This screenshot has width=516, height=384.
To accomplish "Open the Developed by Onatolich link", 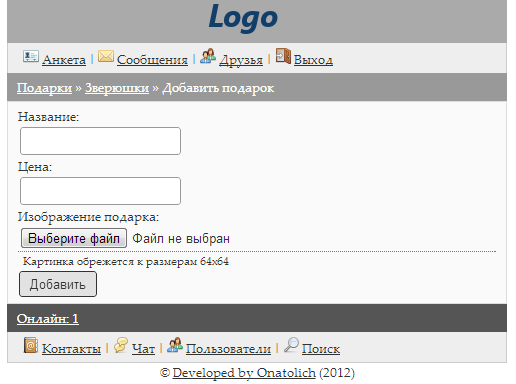I will pos(244,373).
